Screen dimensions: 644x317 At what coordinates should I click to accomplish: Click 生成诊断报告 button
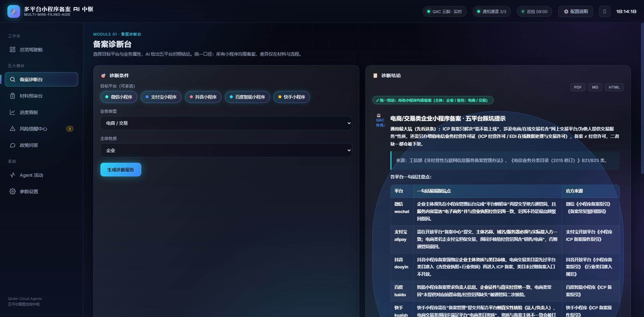[x=121, y=170]
